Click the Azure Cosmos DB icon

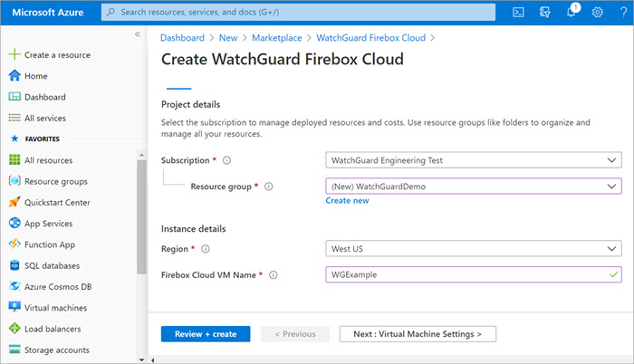(14, 286)
